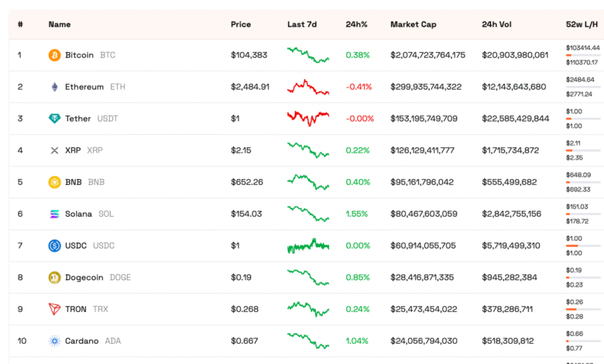Click Bitcoin price $104,383
Image resolution: width=604 pixels, height=364 pixels.
click(x=249, y=55)
